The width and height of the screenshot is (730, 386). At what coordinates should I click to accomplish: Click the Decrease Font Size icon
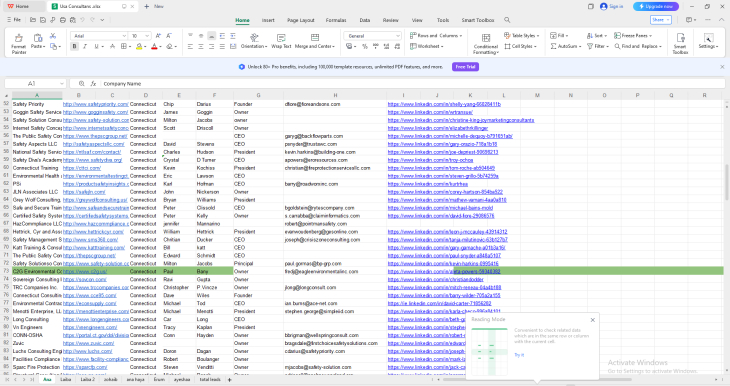tap(169, 36)
